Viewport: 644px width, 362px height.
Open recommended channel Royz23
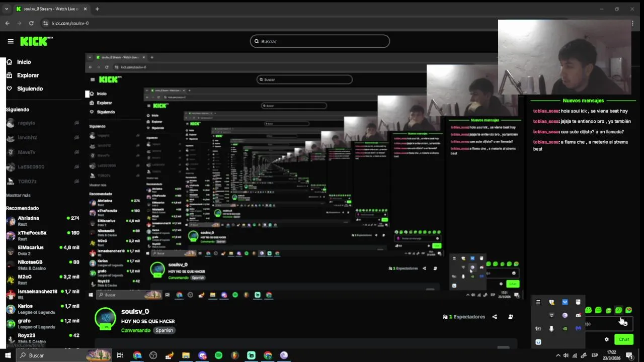[43, 338]
